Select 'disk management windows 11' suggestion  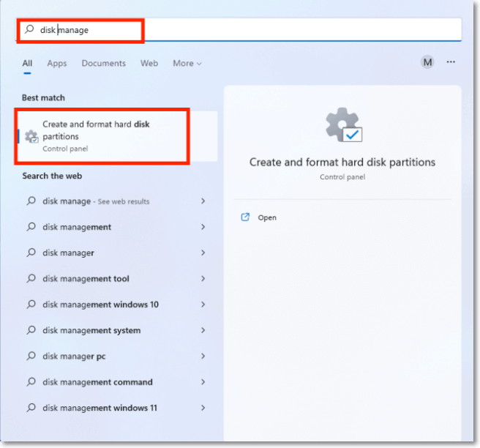point(117,408)
